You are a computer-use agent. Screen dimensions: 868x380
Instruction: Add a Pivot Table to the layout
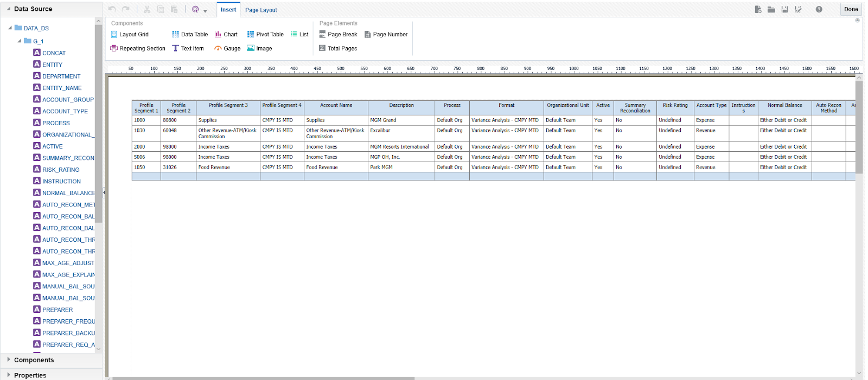tap(265, 34)
